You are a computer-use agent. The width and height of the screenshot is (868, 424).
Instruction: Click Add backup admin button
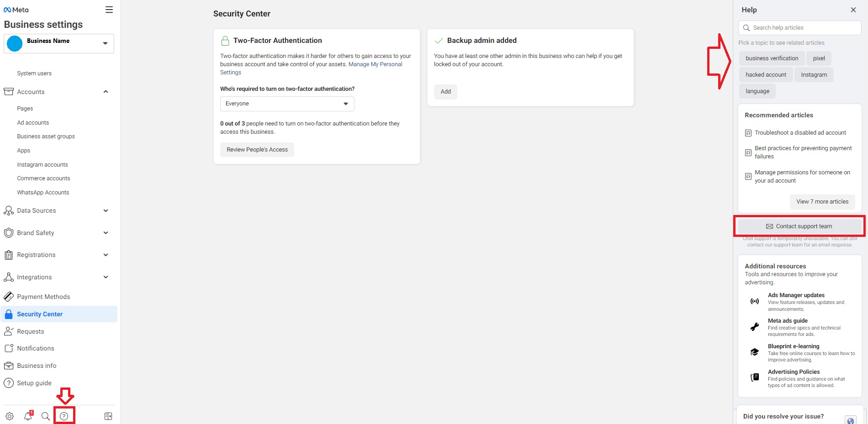click(445, 92)
